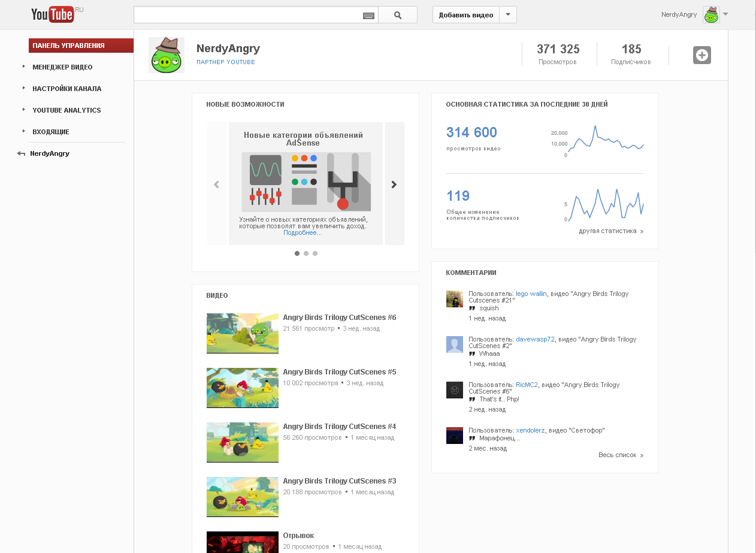Click NerdyAngry link in left sidebar
This screenshot has height=553, width=756.
tap(50, 153)
